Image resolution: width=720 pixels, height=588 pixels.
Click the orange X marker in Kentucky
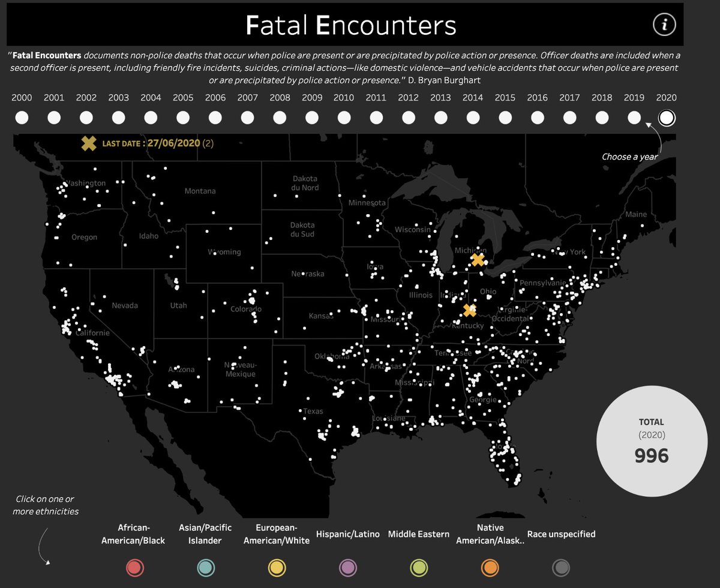click(x=470, y=311)
